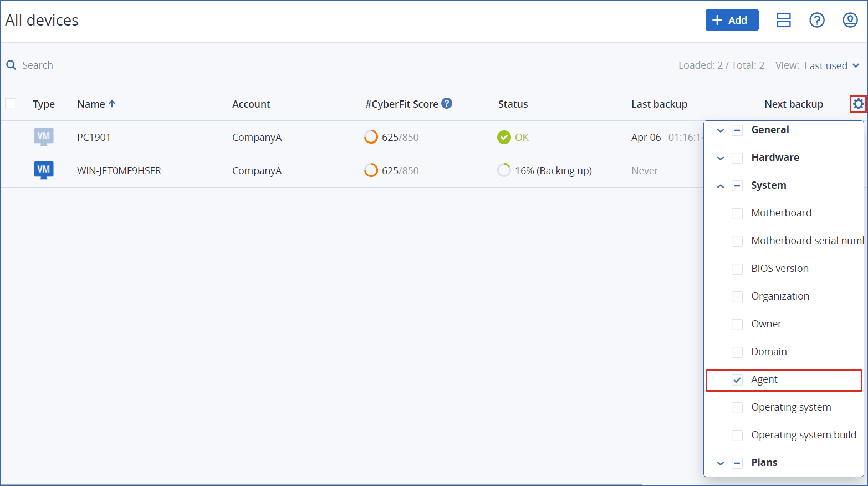Click the VM icon for PC1901
Image resolution: width=868 pixels, height=486 pixels.
[44, 136]
